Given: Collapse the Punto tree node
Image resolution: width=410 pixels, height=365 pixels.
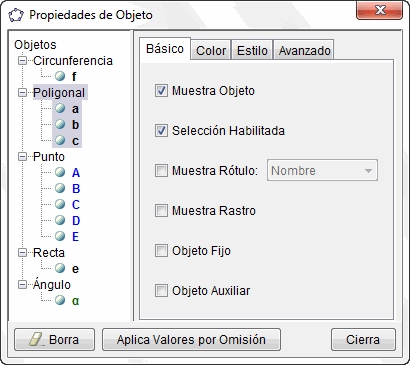Looking at the screenshot, I should click(x=22, y=157).
